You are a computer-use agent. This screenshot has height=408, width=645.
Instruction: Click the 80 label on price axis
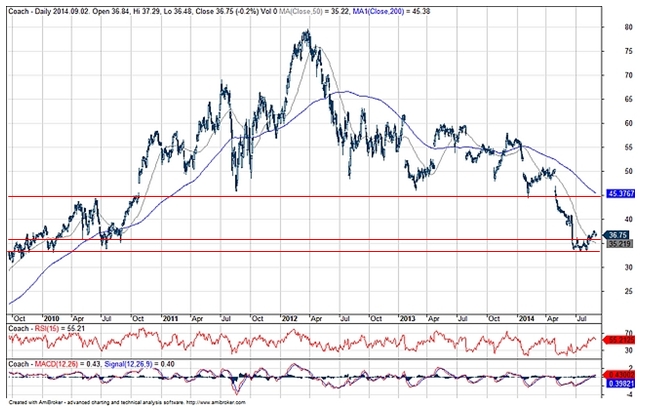coord(629,28)
